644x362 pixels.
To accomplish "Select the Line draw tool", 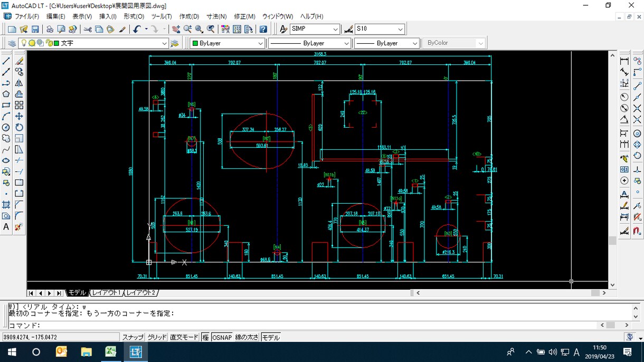I will [x=6, y=61].
